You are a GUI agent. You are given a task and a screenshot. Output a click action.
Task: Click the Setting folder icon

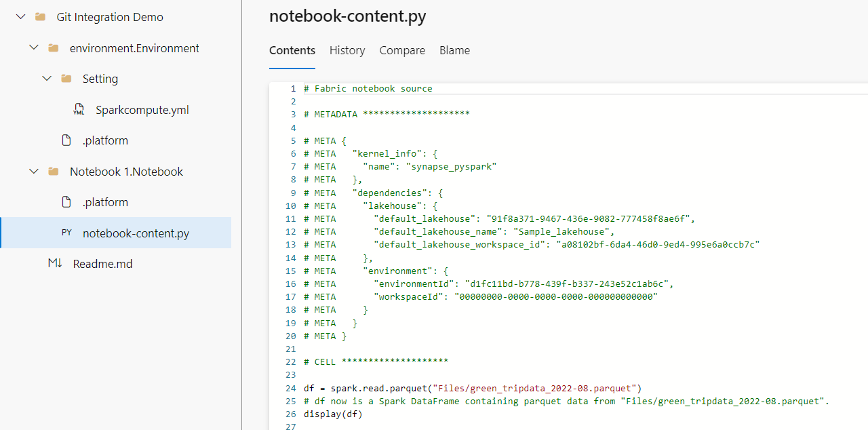coord(66,79)
